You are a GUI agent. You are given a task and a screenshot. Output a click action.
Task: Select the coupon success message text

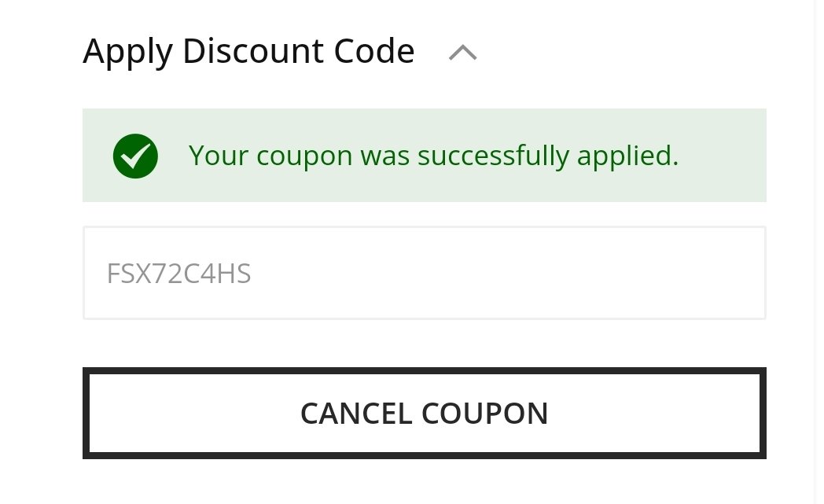point(433,156)
